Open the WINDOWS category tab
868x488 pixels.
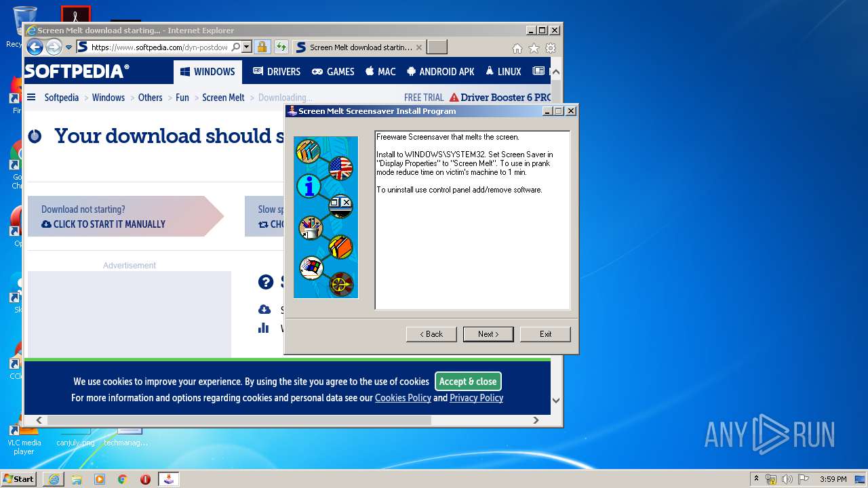tap(208, 72)
